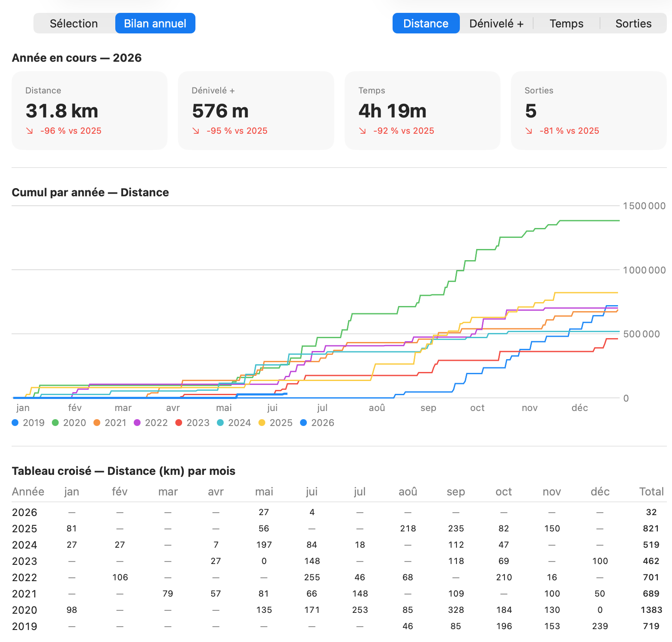Viewport: 672px width, 642px height.
Task: Click the down-arrow trend icon on Temps card
Action: (x=363, y=131)
